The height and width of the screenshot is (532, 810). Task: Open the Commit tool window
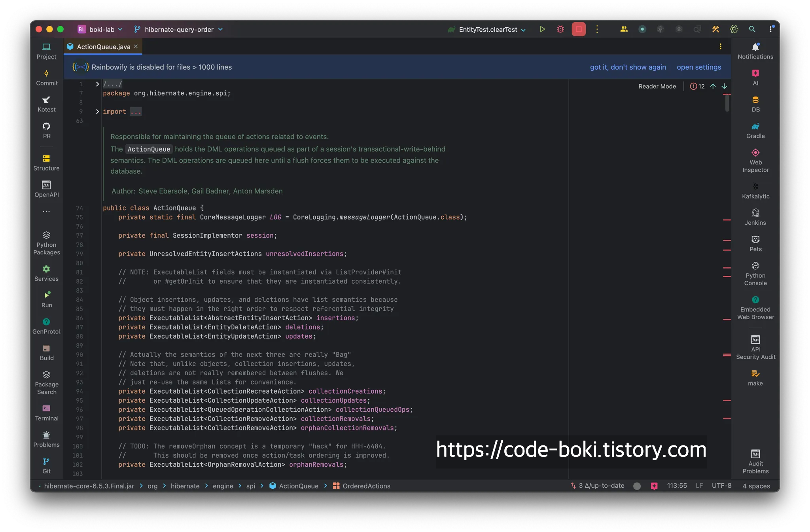(46, 78)
